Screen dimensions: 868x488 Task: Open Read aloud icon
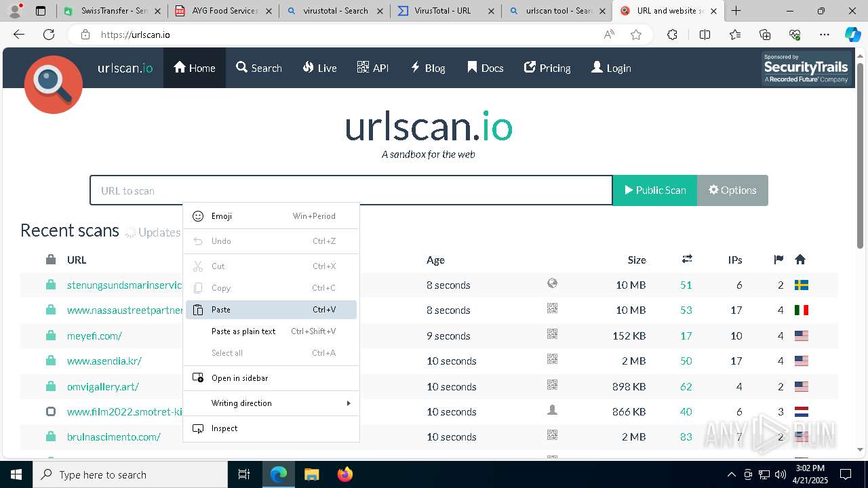click(x=609, y=35)
